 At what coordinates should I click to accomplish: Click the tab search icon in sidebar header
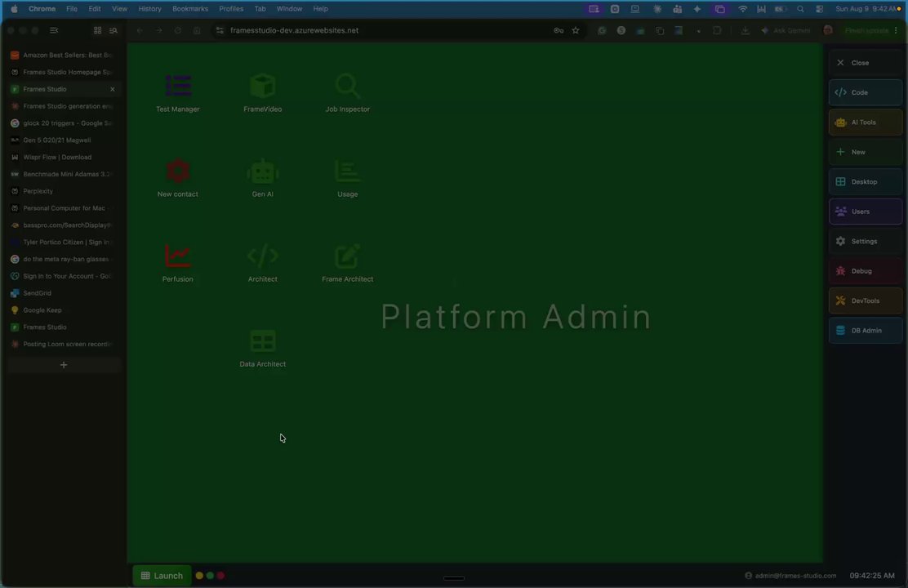tap(113, 30)
